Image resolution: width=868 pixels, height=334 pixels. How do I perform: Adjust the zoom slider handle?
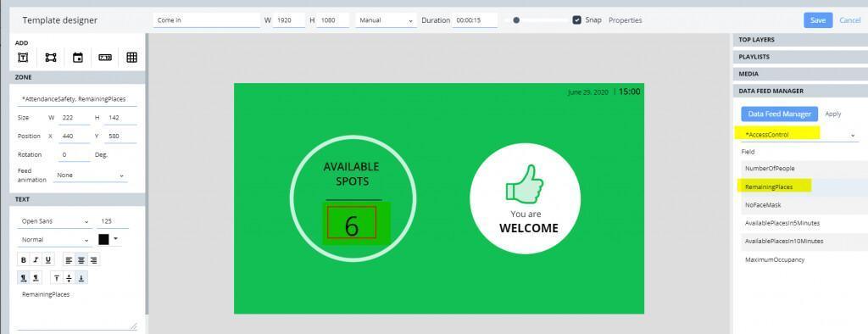(x=516, y=20)
